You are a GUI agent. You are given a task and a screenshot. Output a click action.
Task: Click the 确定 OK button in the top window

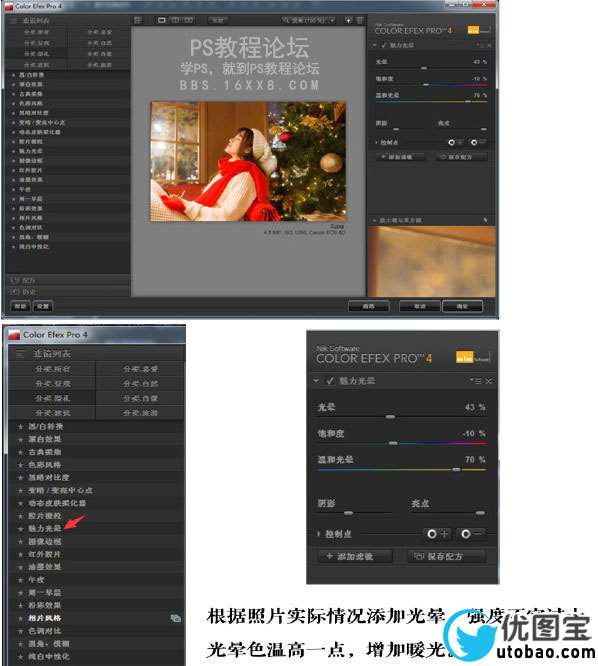coord(462,306)
